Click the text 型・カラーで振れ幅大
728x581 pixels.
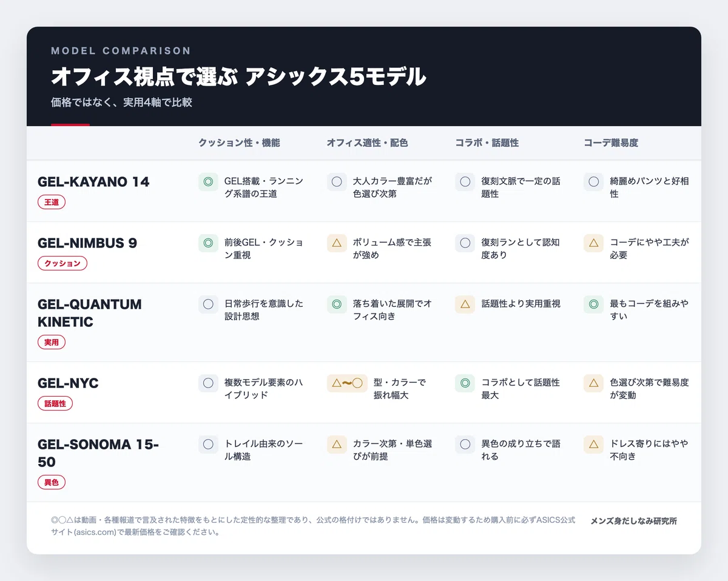point(400,389)
